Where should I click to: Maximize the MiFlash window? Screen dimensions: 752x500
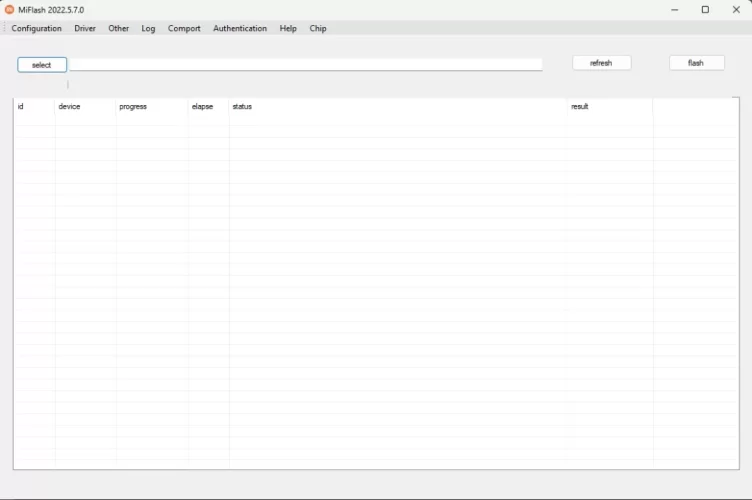[x=705, y=10]
